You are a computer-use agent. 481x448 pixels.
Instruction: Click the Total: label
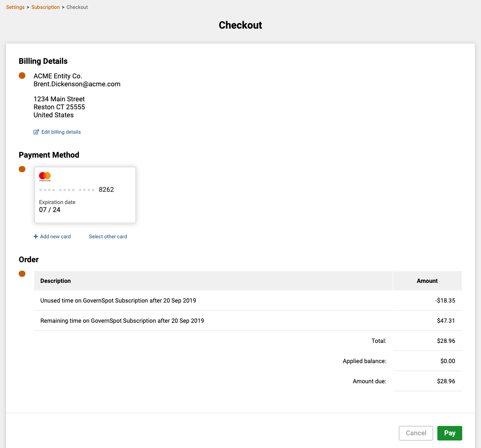[379, 341]
